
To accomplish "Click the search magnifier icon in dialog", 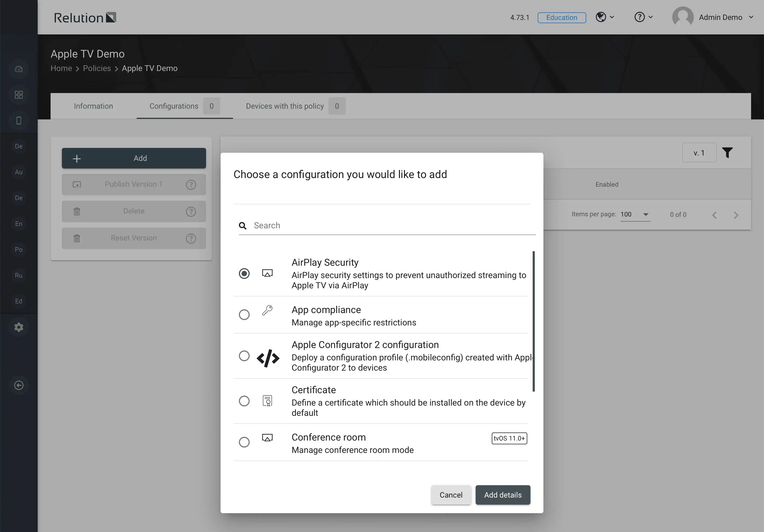I will 243,226.
